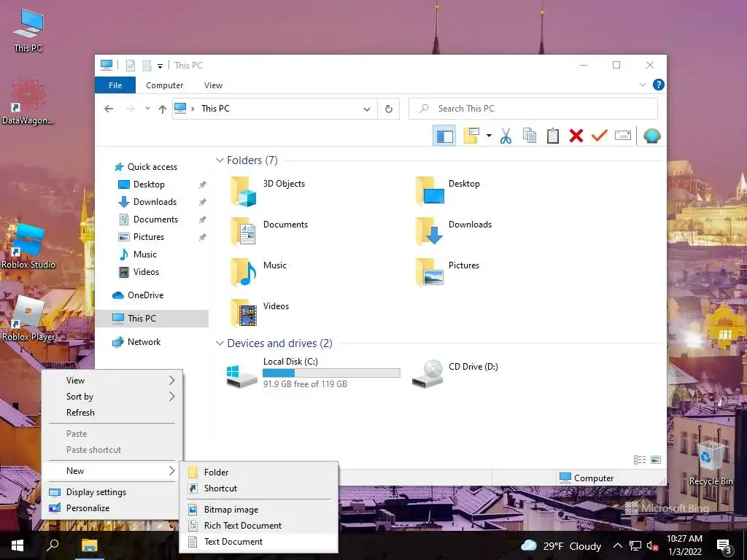Expand the ribbon using the chevron

coord(642,85)
